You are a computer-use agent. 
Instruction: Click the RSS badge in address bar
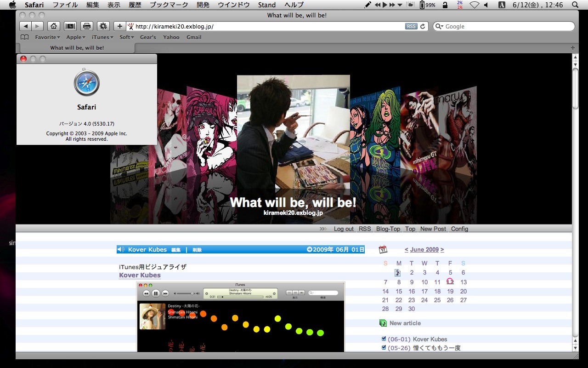coord(411,26)
